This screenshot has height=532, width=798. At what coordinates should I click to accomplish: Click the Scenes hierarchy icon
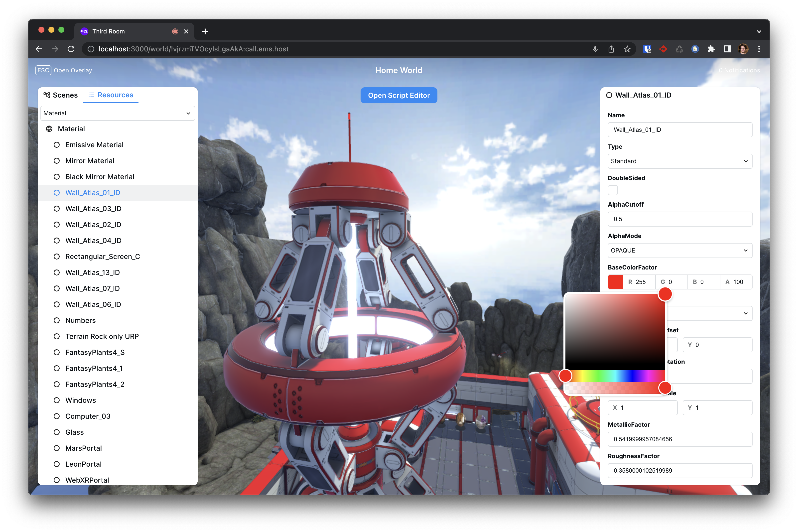pos(47,95)
